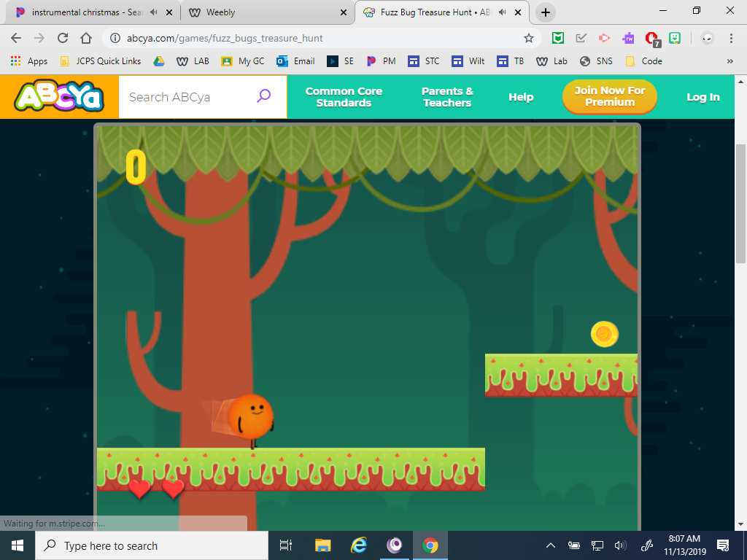This screenshot has width=747, height=560.
Task: Open the My GC bookmark
Action: pos(243,61)
